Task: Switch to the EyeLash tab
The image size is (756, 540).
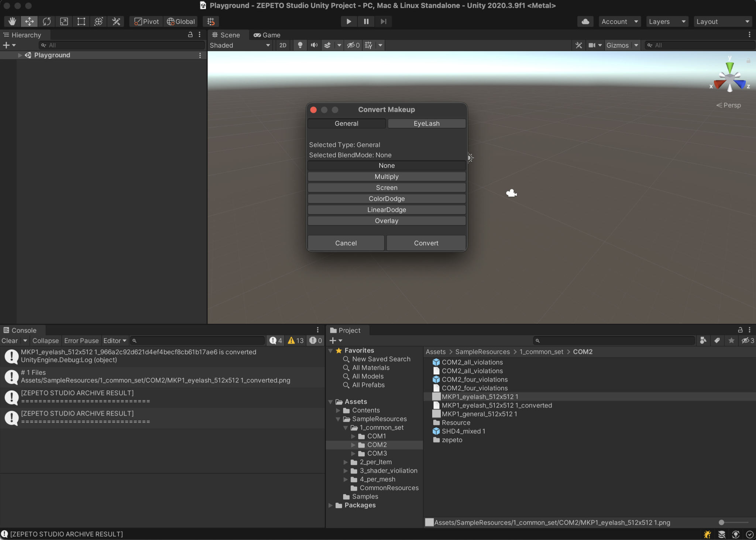Action: pyautogui.click(x=426, y=124)
